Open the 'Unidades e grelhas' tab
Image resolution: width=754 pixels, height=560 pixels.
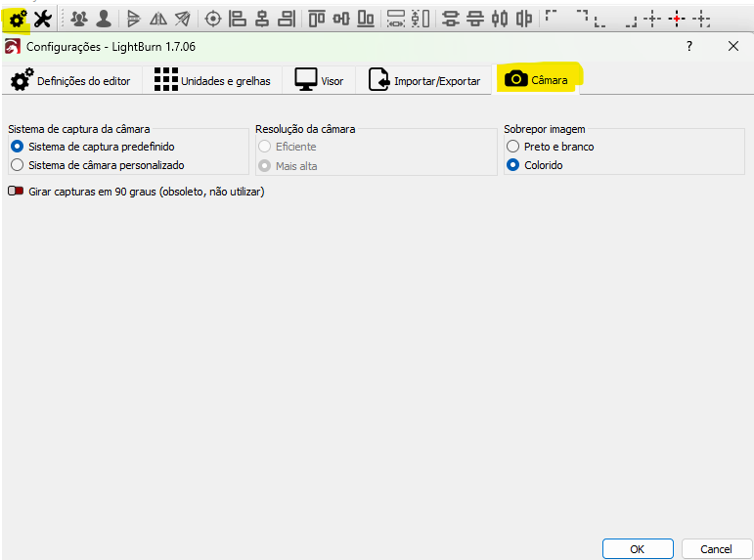pos(212,81)
